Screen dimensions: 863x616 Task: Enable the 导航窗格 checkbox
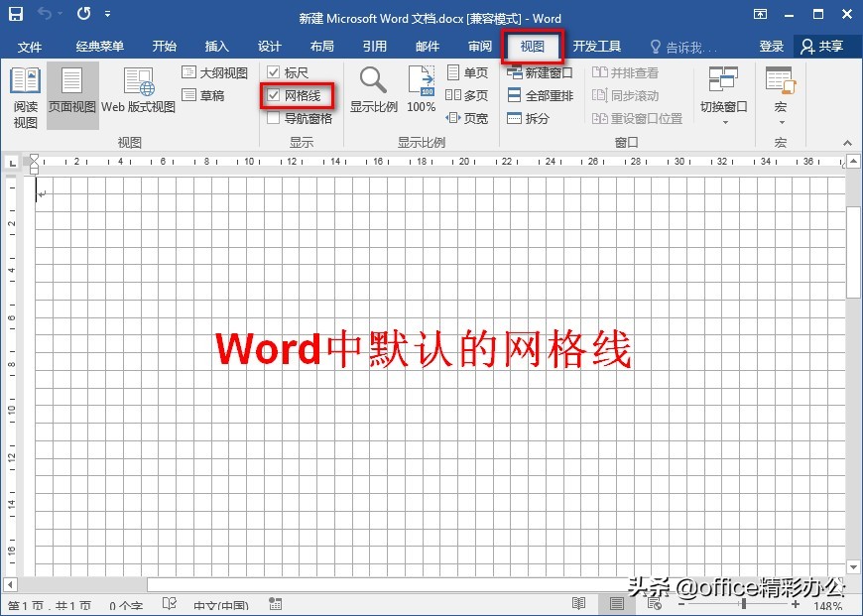click(x=273, y=118)
